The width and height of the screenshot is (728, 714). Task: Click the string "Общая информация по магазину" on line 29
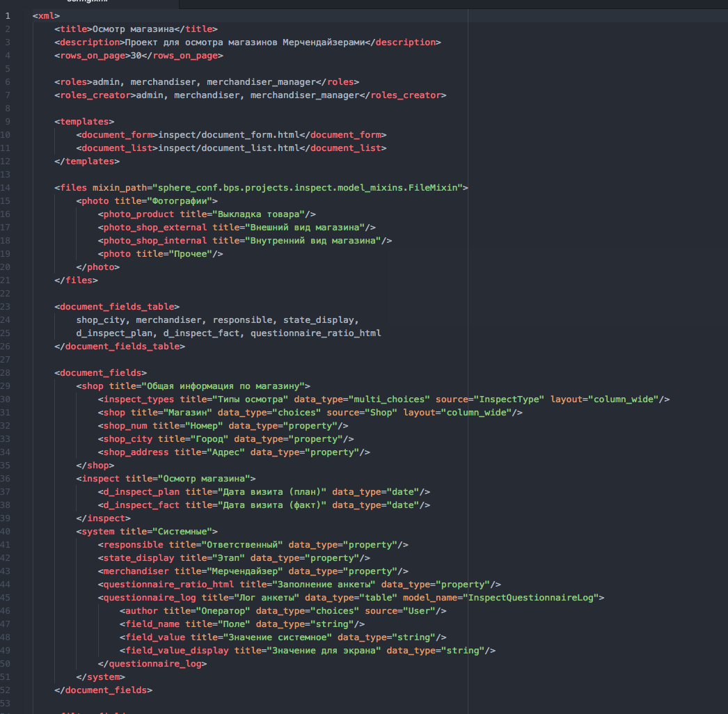(x=223, y=386)
